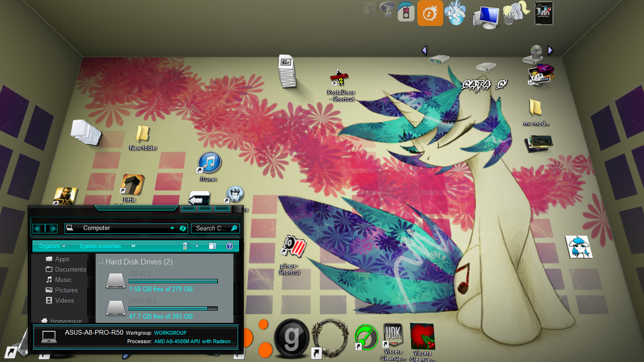The height and width of the screenshot is (362, 644).
Task: Click the OS (C:) capacity bar
Action: point(173,281)
